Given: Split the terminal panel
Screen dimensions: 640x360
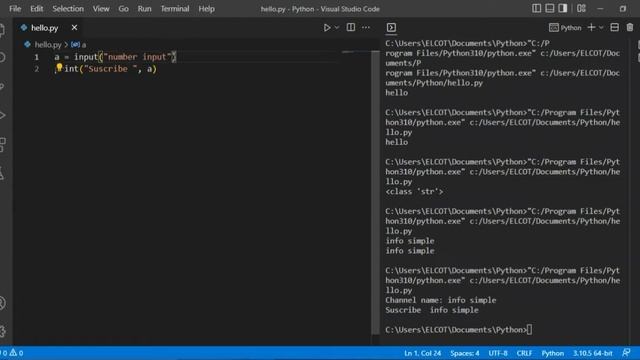Looking at the screenshot, I should coord(614,27).
